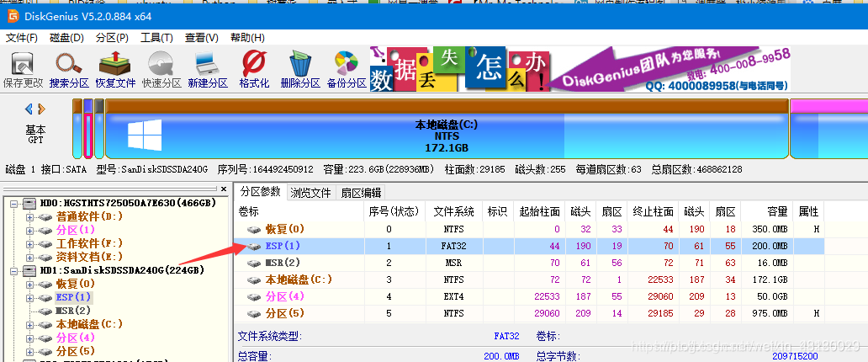Click 172.1GB capacity cell in table
The width and height of the screenshot is (868, 362).
click(x=766, y=280)
